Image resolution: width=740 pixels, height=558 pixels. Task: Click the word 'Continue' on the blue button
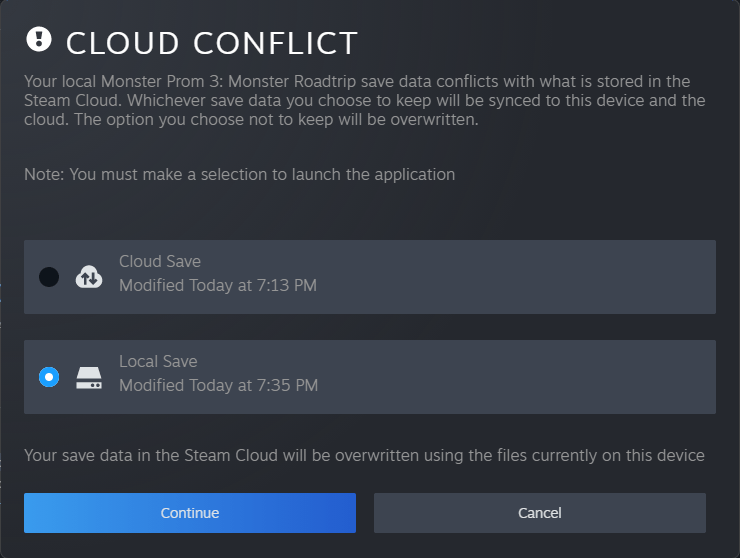(x=190, y=513)
